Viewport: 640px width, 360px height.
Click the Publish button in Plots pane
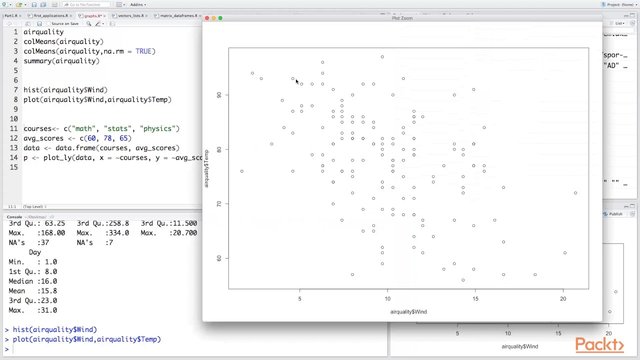pos(614,214)
